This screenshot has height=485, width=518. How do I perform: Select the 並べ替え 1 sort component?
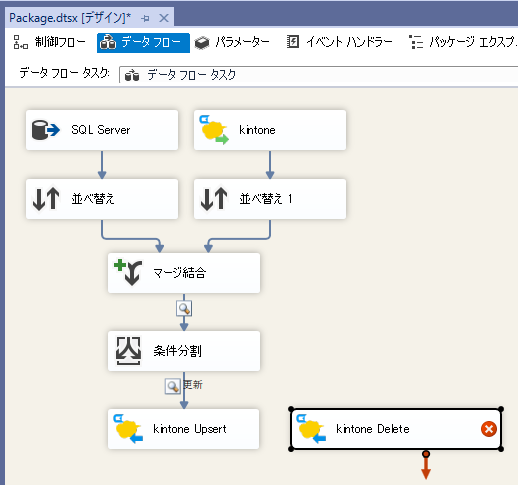coord(270,199)
